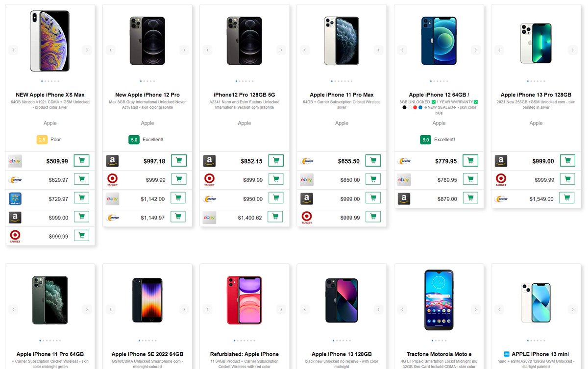
Task: Click the Walmart store logo at $729.97
Action: pyautogui.click(x=15, y=198)
